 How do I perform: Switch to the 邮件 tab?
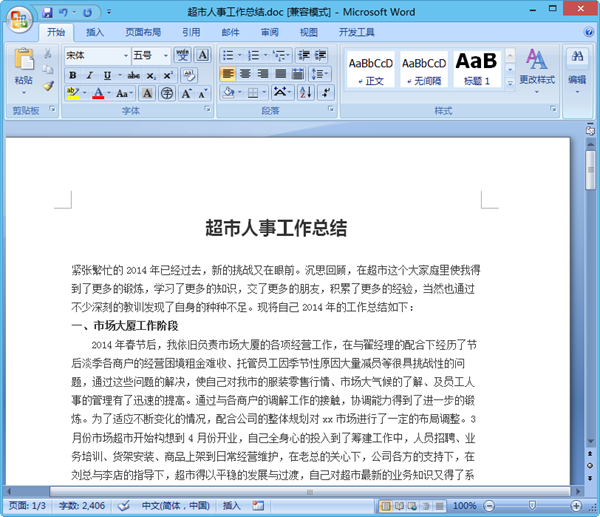pos(230,33)
